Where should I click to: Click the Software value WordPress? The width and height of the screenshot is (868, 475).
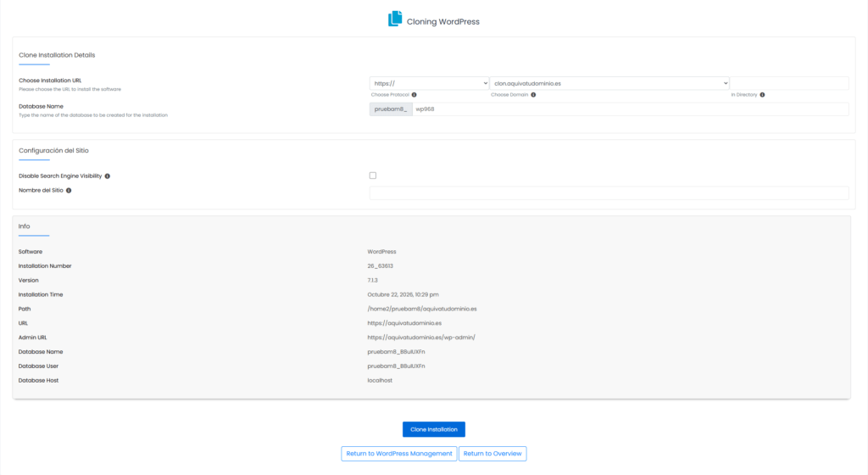(381, 251)
